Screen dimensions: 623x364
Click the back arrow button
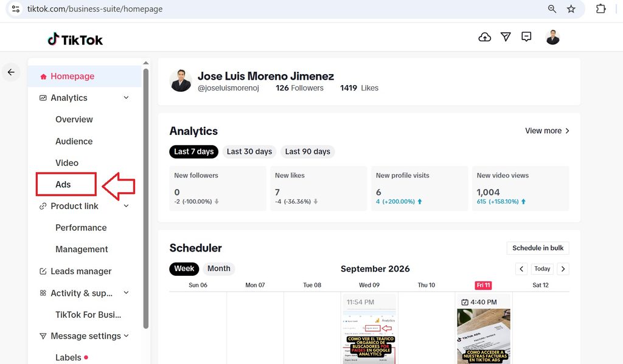pyautogui.click(x=11, y=72)
